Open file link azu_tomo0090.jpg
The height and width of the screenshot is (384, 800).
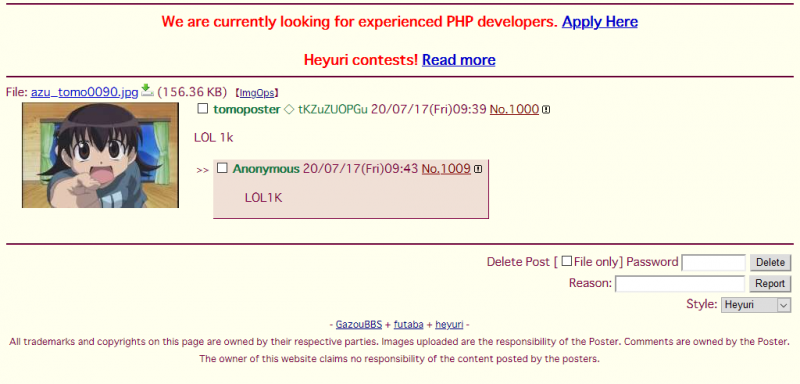(84, 92)
